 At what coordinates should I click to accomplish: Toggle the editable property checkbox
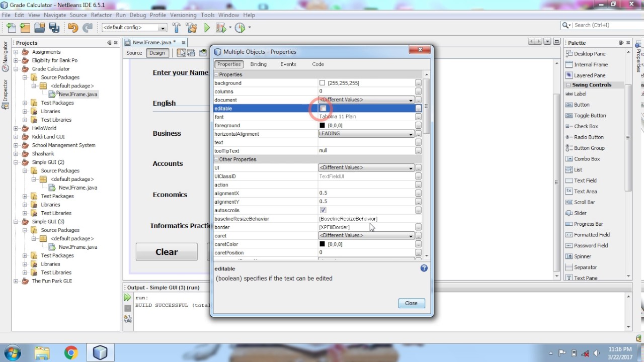323,108
